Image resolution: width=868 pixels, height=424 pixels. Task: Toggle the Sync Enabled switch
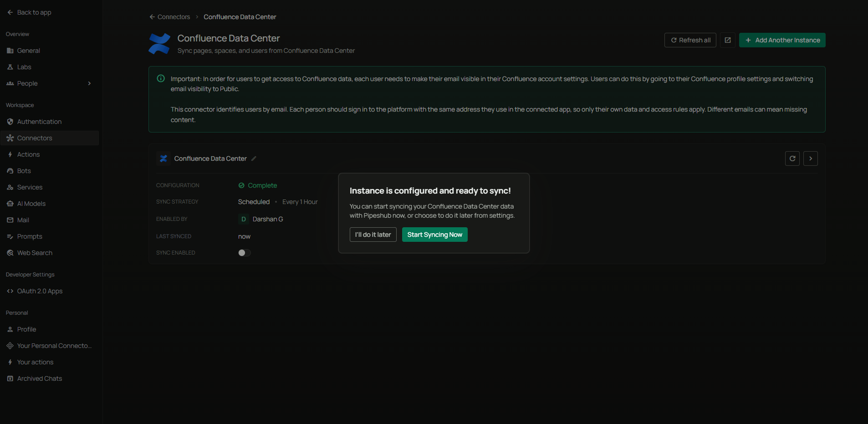(245, 253)
